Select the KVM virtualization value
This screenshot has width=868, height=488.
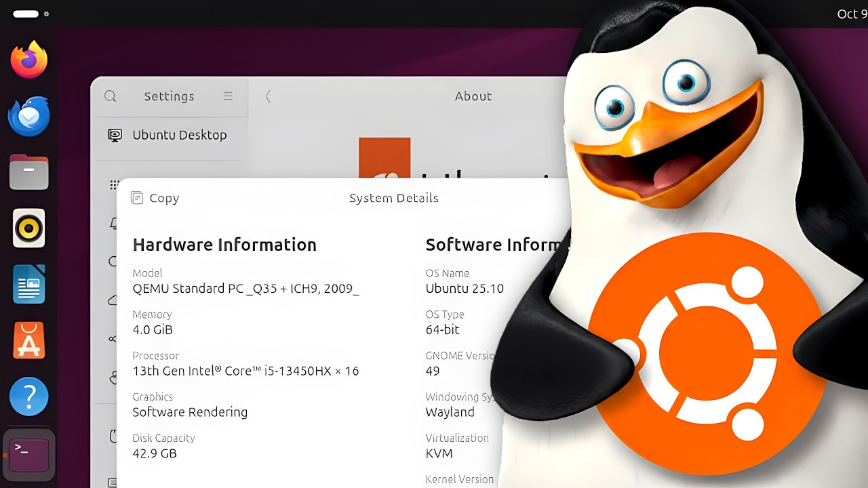click(x=439, y=453)
